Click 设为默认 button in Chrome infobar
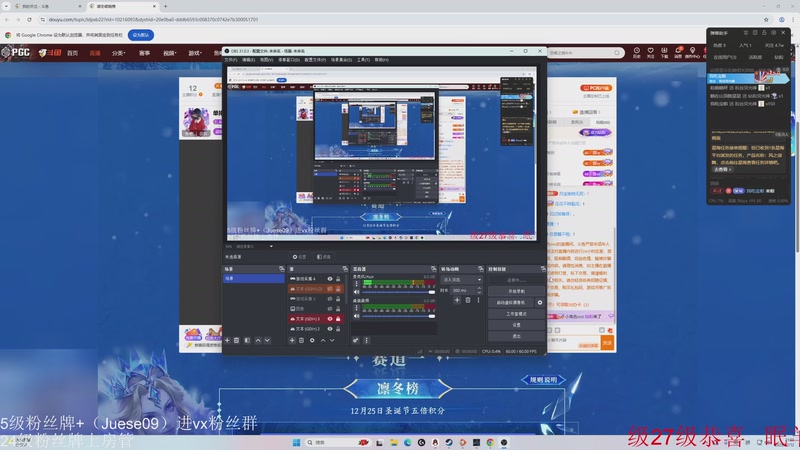 point(141,35)
